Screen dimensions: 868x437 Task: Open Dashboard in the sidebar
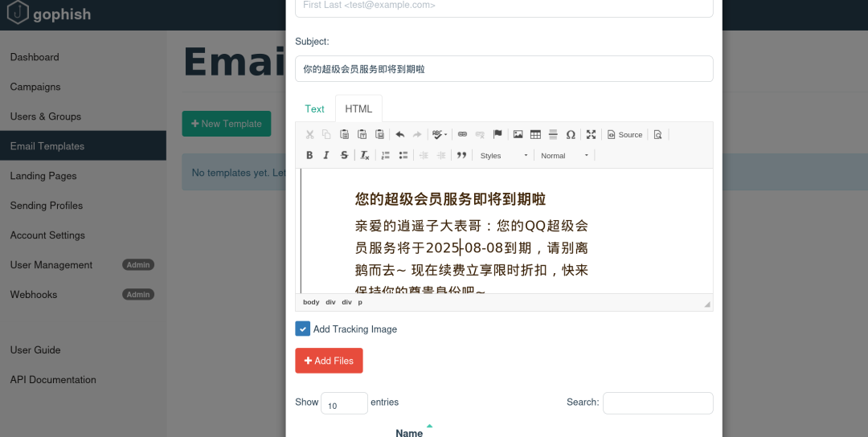tap(35, 57)
